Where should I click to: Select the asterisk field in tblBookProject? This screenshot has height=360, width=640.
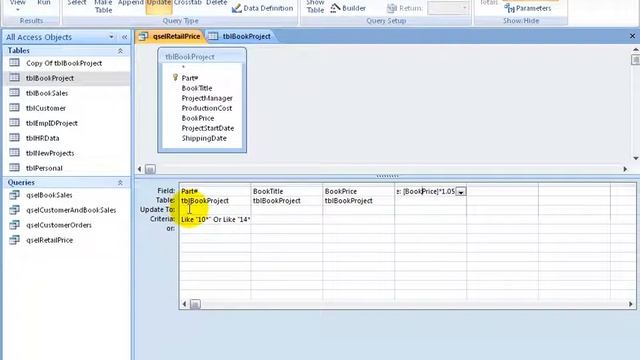pos(183,67)
